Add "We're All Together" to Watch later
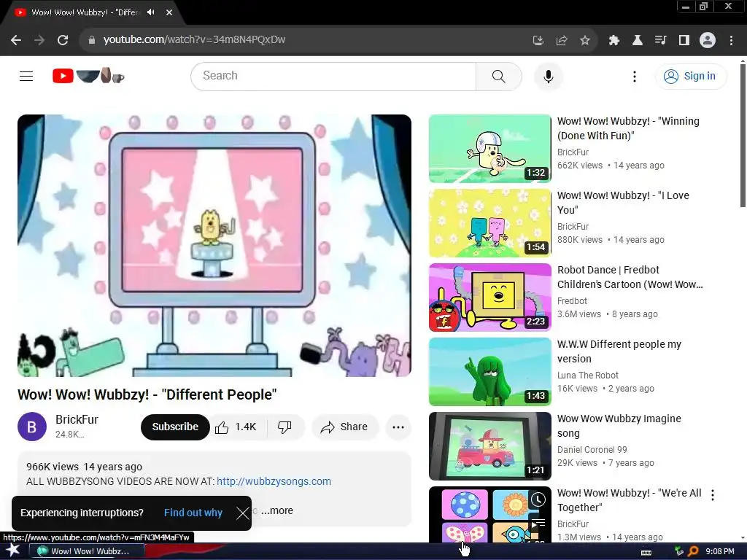Viewport: 747px width, 560px height. pyautogui.click(x=538, y=499)
